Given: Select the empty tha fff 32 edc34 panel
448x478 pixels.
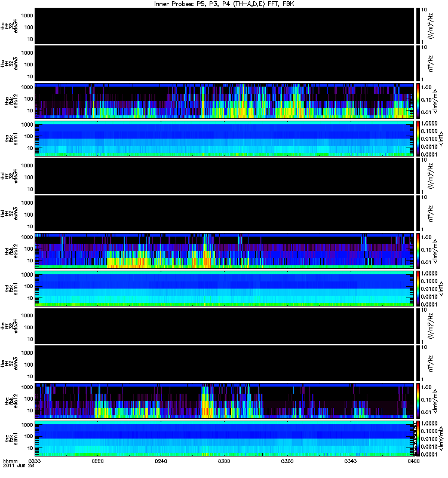Looking at the screenshot, I should pos(225,26).
